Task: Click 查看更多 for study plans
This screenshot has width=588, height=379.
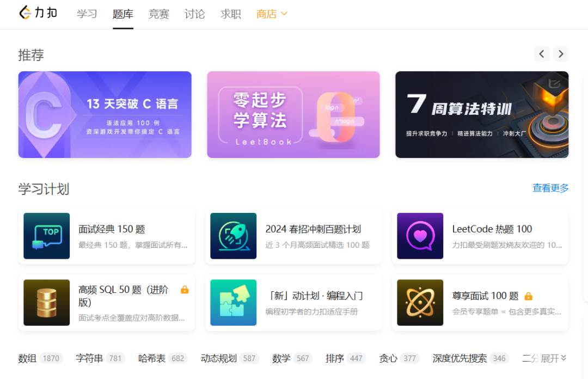Action: coord(550,188)
